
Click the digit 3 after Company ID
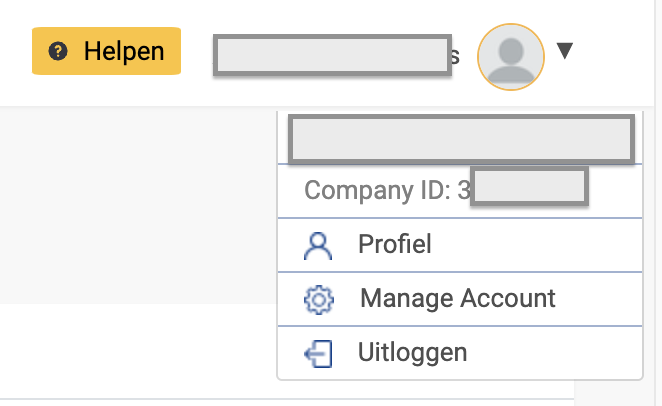coord(464,190)
